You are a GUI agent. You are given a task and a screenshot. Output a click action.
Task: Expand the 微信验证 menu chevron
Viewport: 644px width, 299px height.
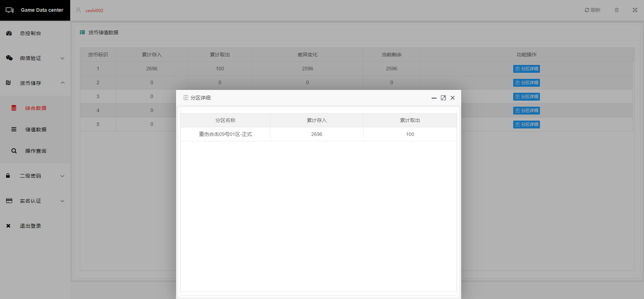[62, 58]
